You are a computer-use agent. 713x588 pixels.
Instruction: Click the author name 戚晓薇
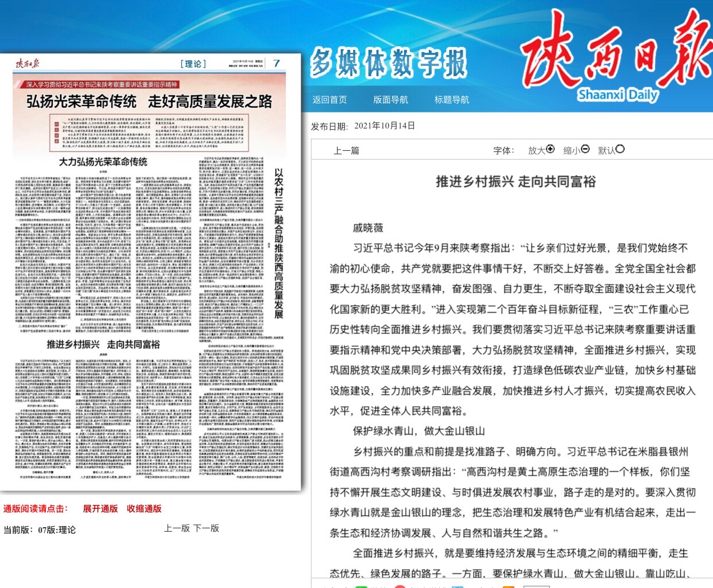[x=368, y=228]
